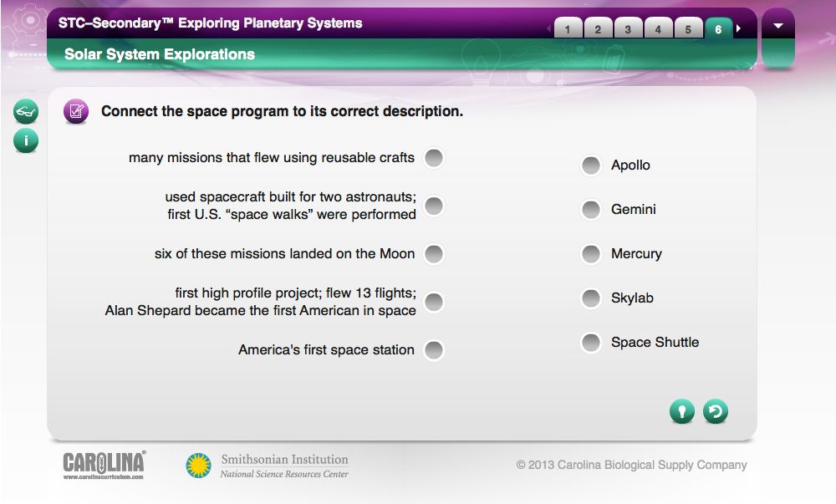This screenshot has height=504, width=836.
Task: Go to the previous page with the arrow before tab 1
Action: tap(548, 28)
